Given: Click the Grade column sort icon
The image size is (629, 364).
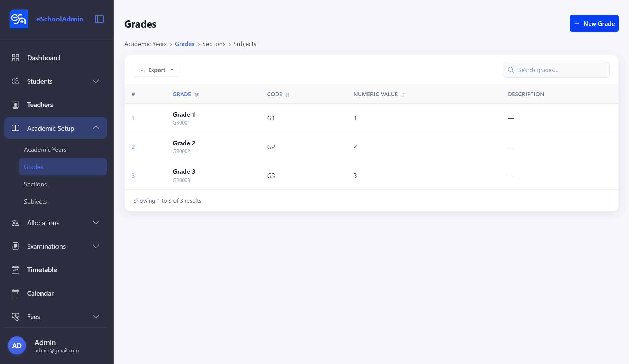Looking at the screenshot, I should pos(196,95).
